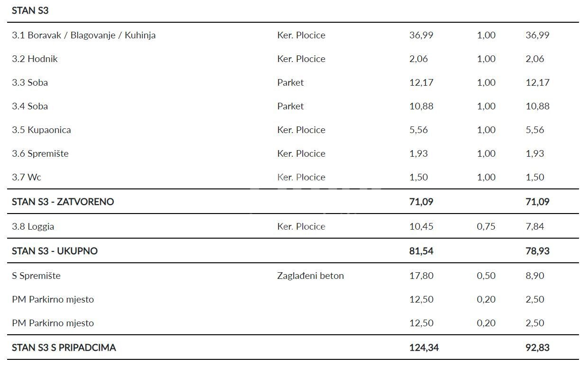Select the "3.7 Wc" row label
Screen dimensions: 588x375
tap(27, 177)
